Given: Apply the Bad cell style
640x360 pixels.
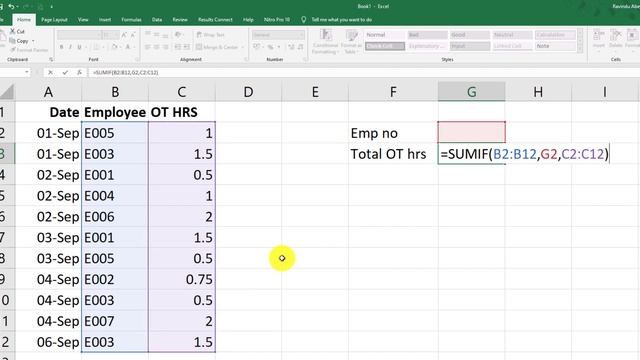Looking at the screenshot, I should coord(427,35).
